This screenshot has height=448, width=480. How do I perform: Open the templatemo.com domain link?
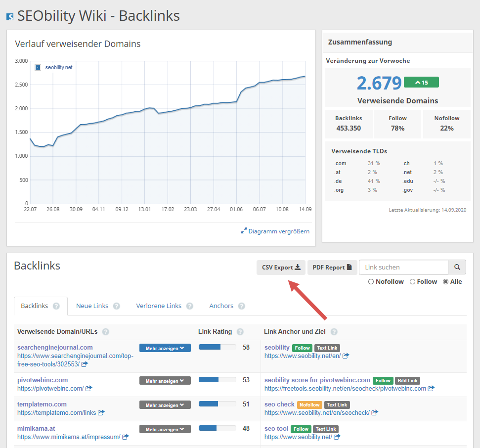click(x=42, y=404)
